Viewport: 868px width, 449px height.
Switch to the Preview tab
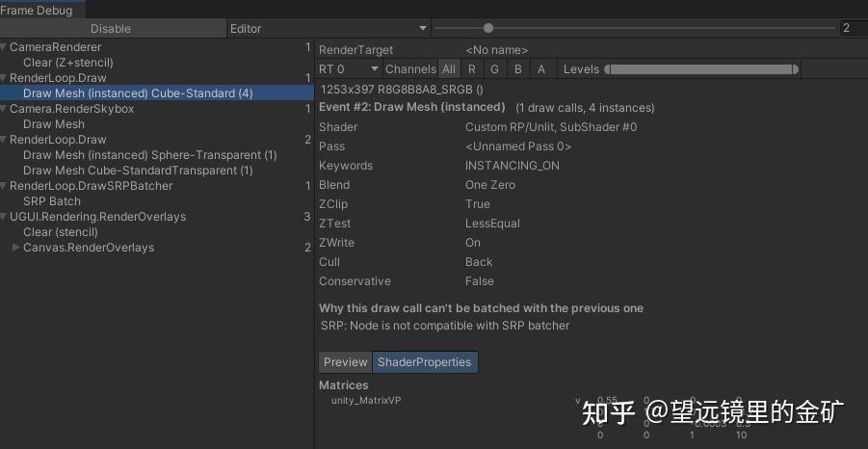pos(346,362)
